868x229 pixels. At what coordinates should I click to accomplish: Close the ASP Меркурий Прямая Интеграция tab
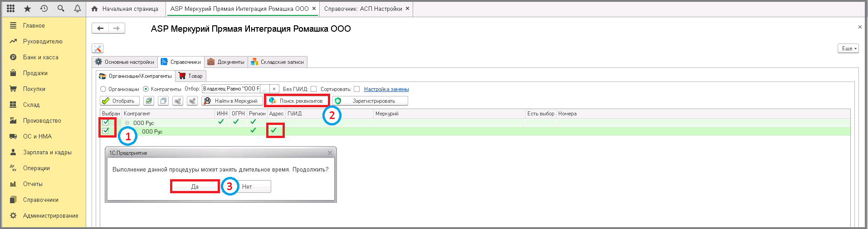coord(314,9)
